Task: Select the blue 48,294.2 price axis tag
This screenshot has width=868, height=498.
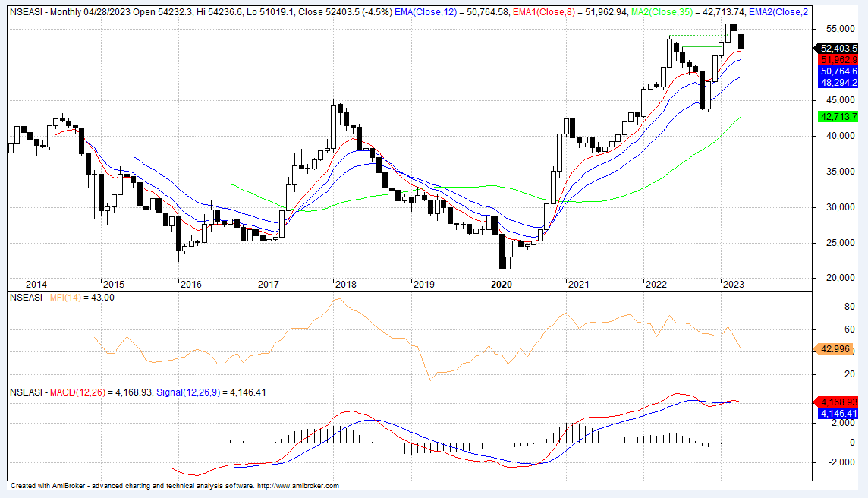Action: pyautogui.click(x=838, y=81)
